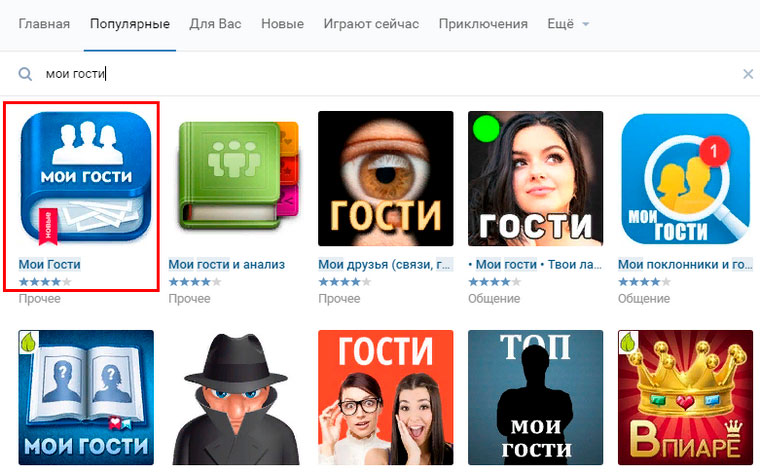Open the magnifier Мои гости app icon

tap(685, 178)
